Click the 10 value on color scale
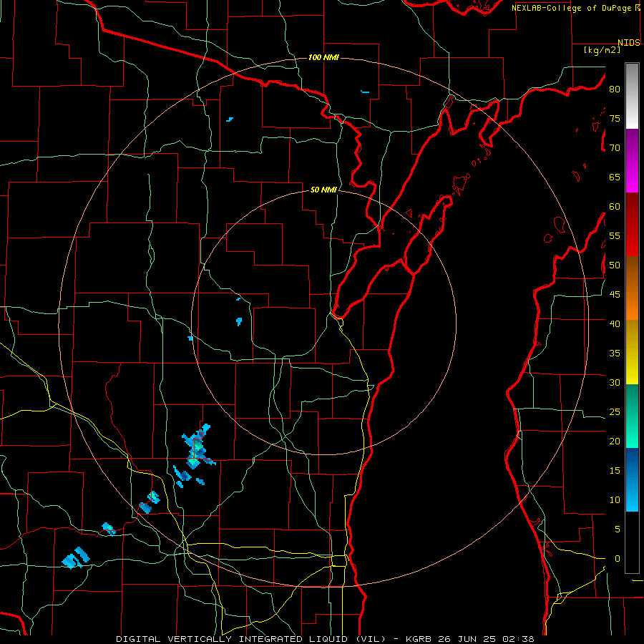 [x=615, y=500]
